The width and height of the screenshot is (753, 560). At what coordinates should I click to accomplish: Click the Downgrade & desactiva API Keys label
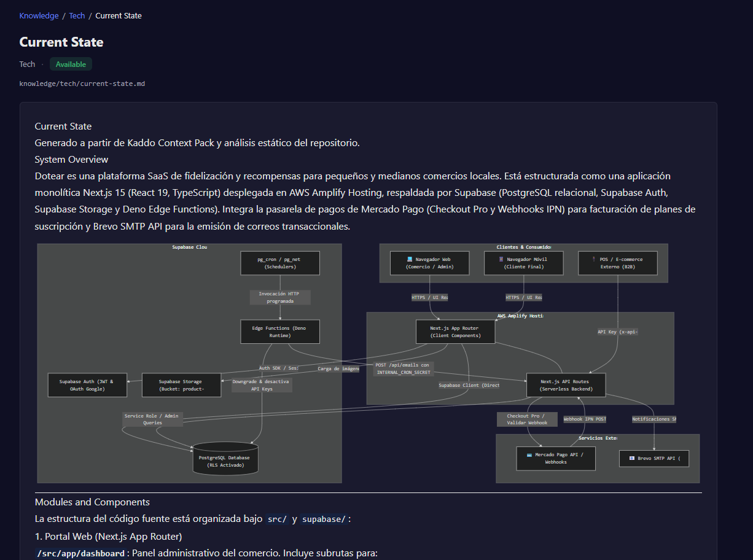[x=262, y=385]
